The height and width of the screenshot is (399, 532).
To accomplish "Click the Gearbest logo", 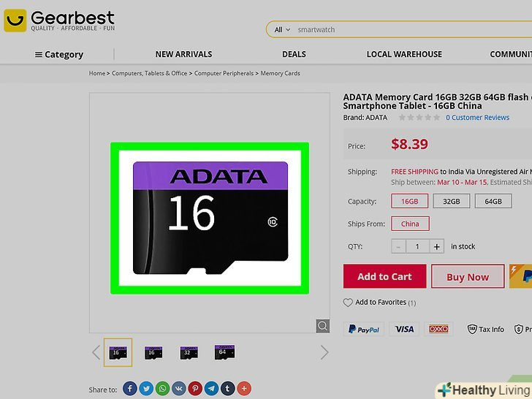I will pos(59,20).
